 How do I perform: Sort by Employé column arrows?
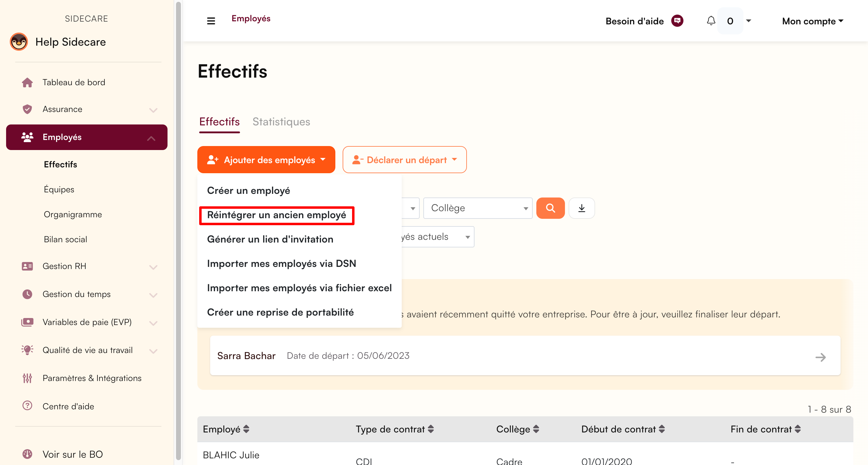coord(246,429)
